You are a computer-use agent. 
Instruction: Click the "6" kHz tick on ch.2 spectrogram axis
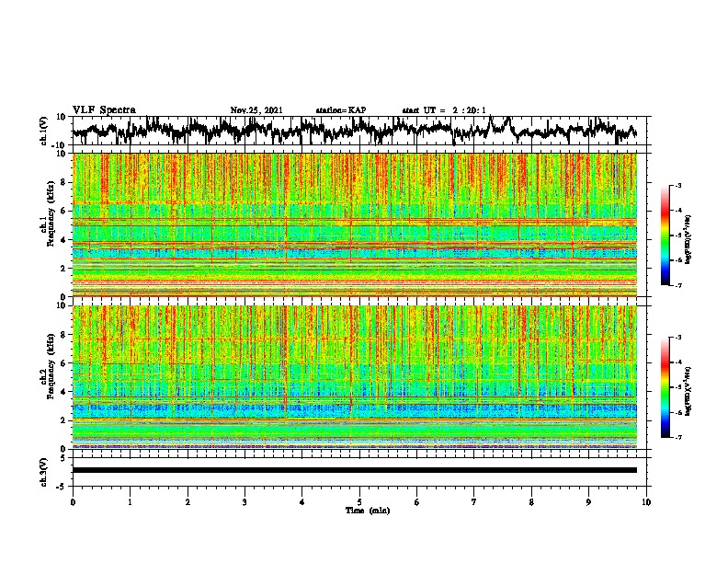tap(63, 363)
